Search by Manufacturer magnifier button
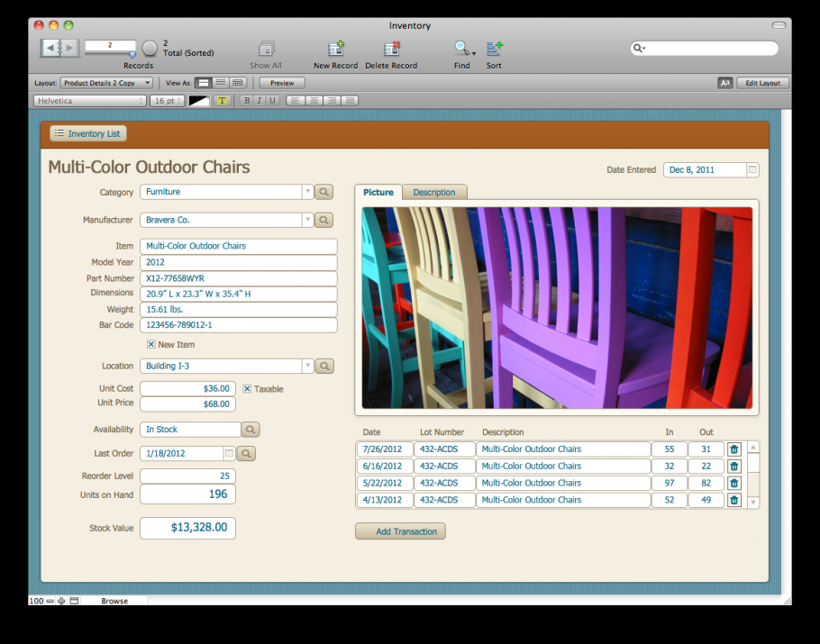Screen dimensions: 820x644 (323, 220)
